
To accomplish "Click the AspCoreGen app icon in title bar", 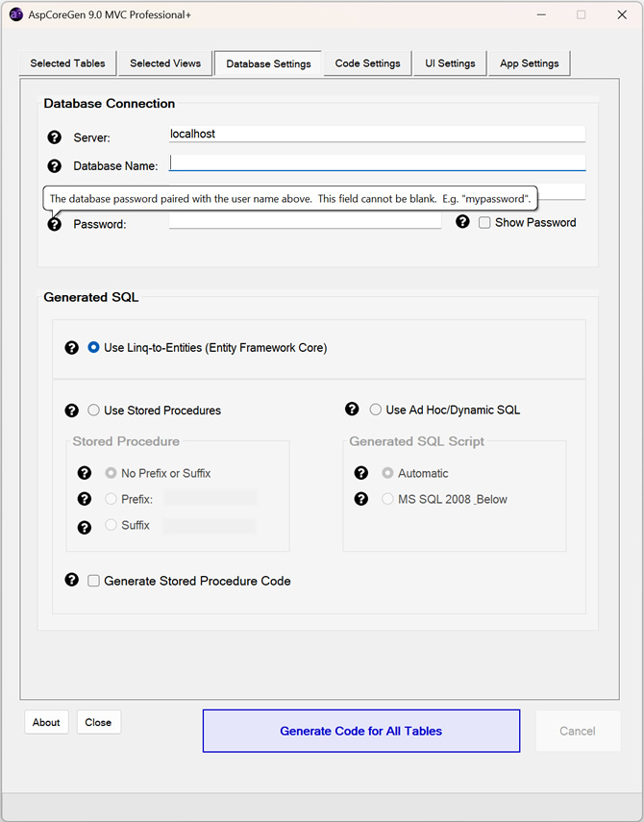I will click(x=16, y=14).
